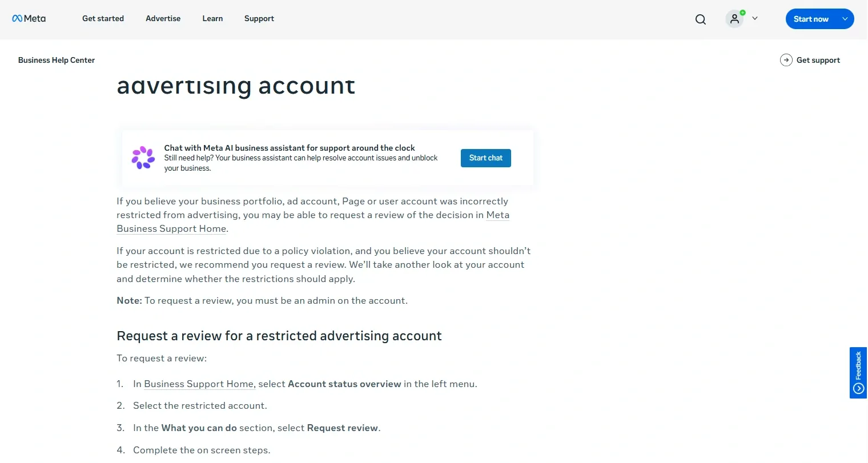Click the Get support link text

pos(818,60)
